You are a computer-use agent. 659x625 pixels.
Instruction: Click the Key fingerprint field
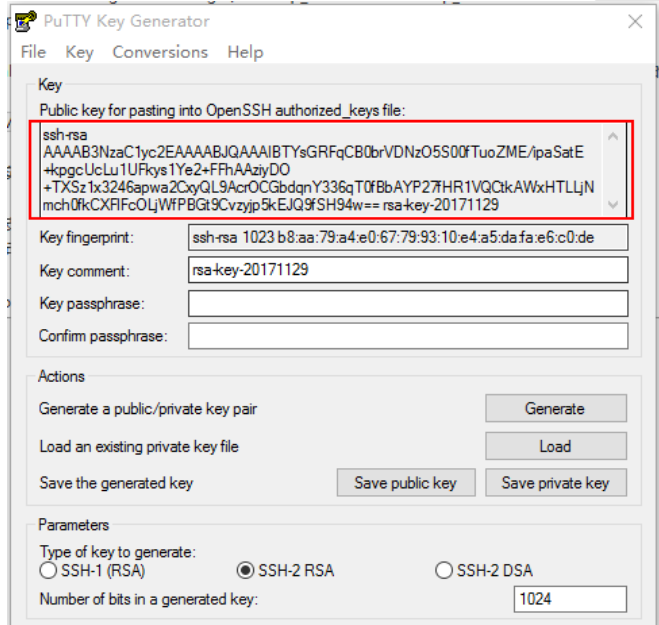(x=408, y=237)
